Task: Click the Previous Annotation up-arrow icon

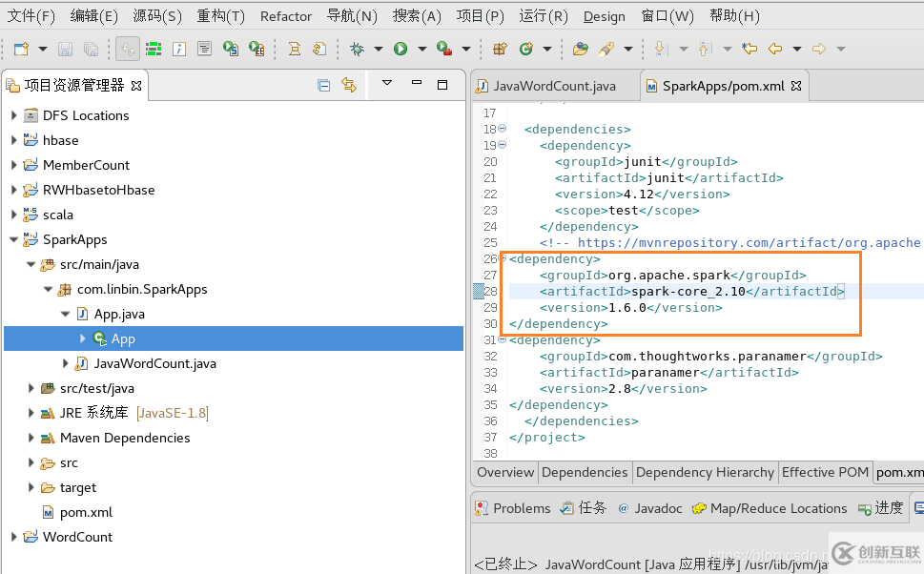Action: click(x=705, y=49)
